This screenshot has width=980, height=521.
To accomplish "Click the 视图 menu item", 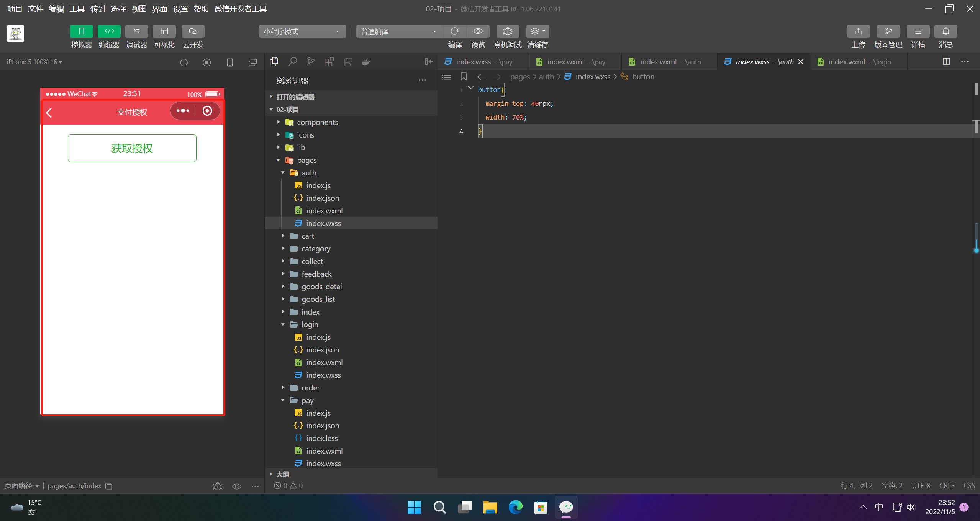I will coord(139,9).
